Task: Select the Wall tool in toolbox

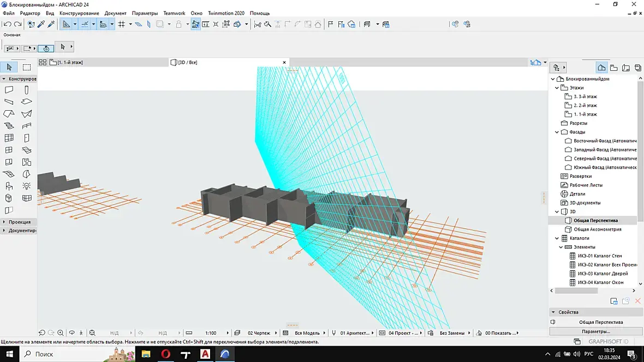Action: (9, 89)
